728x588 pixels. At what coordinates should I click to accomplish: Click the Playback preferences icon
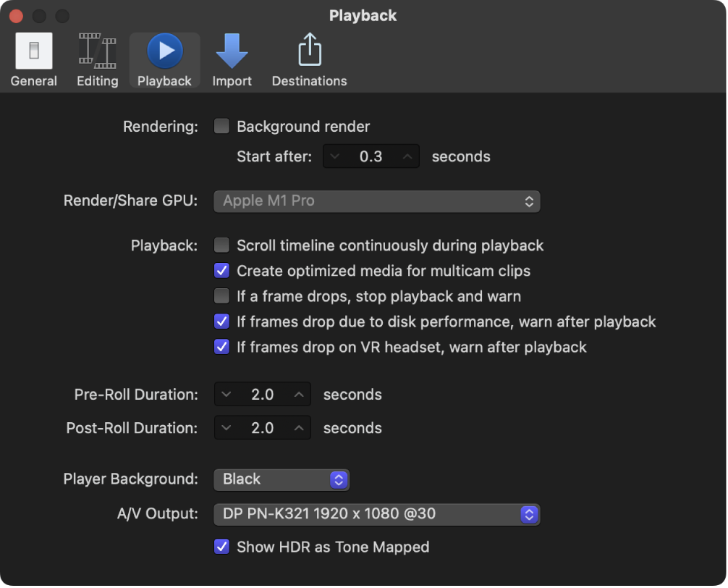point(164,58)
